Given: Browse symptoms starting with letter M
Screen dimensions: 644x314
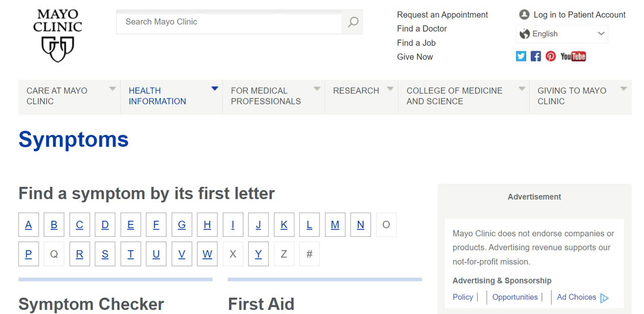Looking at the screenshot, I should (335, 225).
